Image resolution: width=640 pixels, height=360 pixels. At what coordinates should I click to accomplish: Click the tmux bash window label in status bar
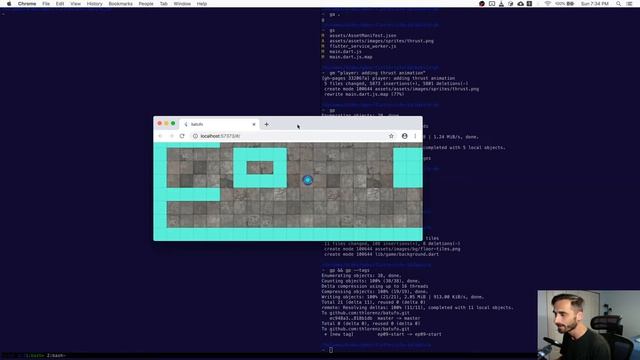click(56, 356)
